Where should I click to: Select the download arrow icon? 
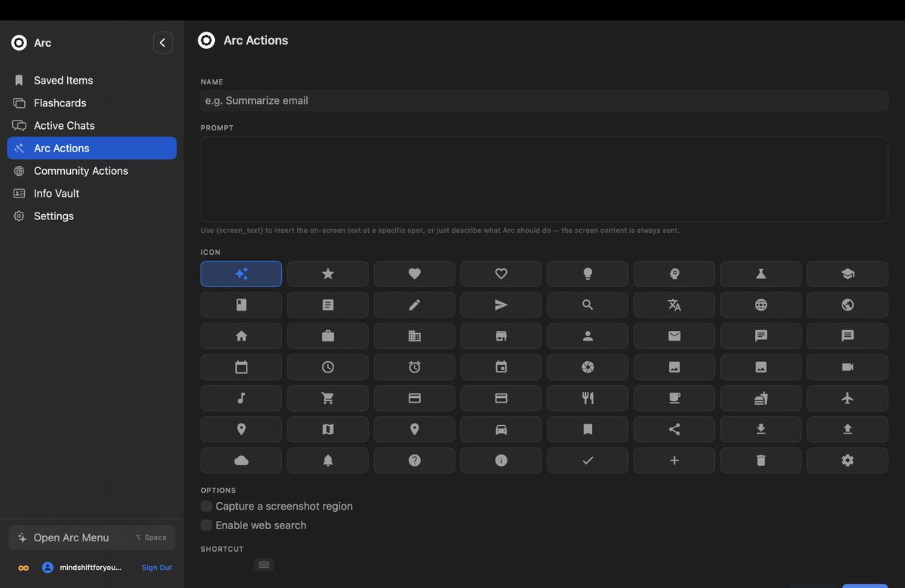click(x=761, y=429)
